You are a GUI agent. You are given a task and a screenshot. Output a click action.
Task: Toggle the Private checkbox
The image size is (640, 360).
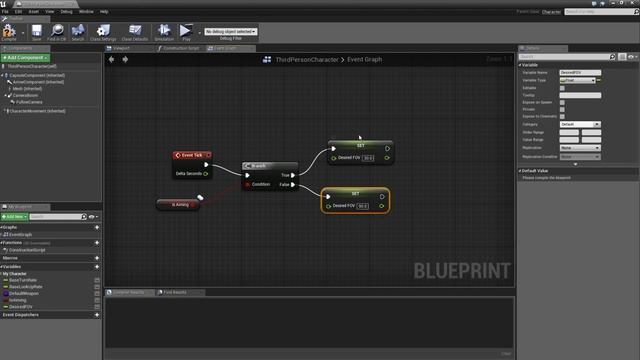[562, 109]
